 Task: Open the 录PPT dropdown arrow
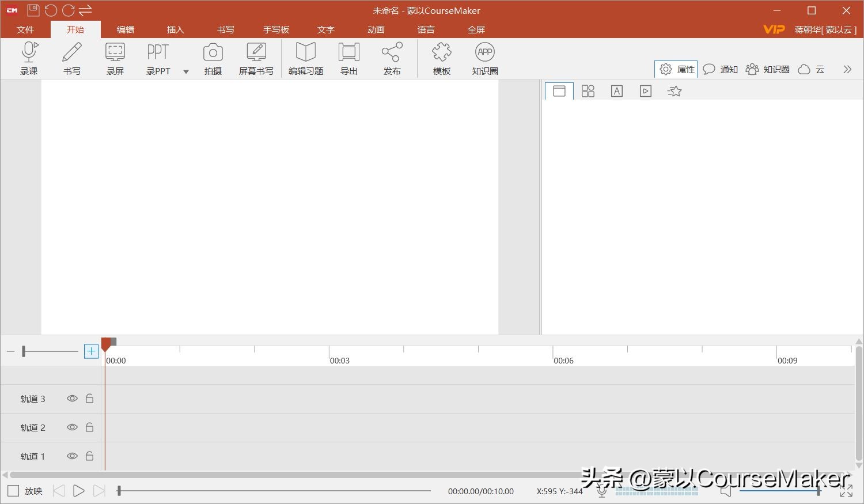186,71
